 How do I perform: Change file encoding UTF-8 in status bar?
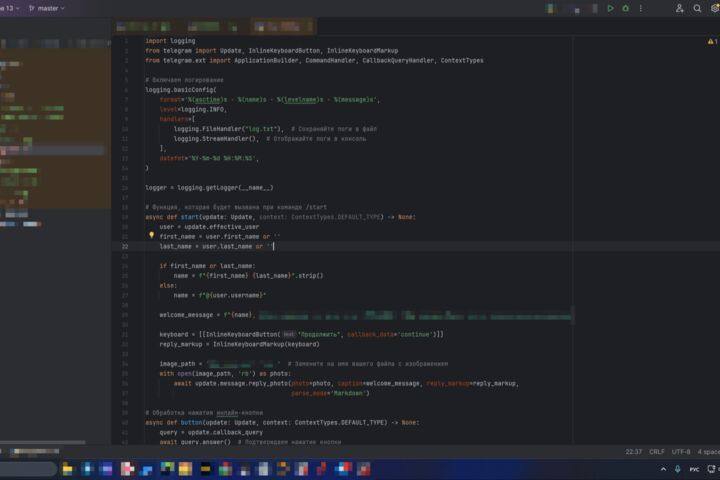pos(681,452)
